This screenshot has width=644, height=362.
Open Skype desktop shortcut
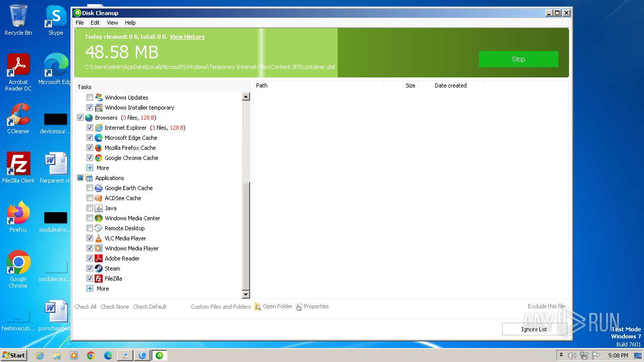tap(56, 21)
